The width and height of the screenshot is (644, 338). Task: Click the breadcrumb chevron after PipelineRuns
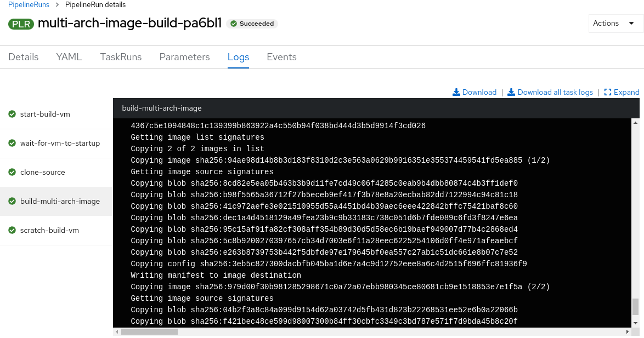pyautogui.click(x=58, y=5)
